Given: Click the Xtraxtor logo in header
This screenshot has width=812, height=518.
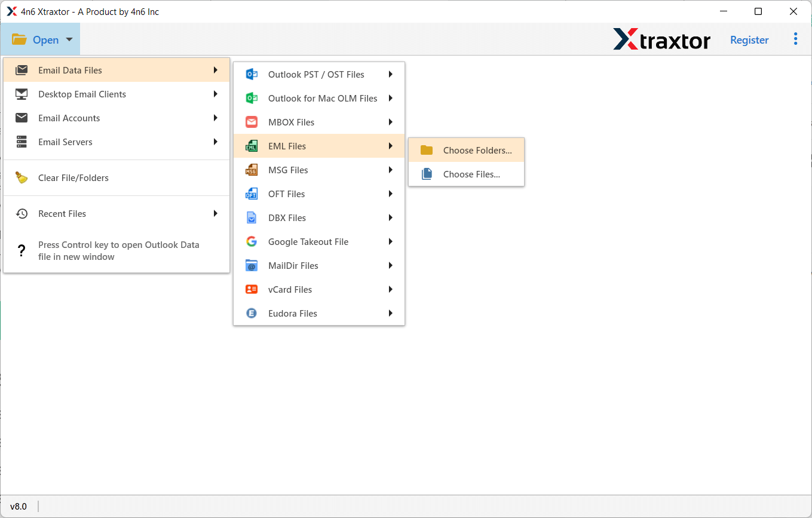Looking at the screenshot, I should tap(661, 39).
